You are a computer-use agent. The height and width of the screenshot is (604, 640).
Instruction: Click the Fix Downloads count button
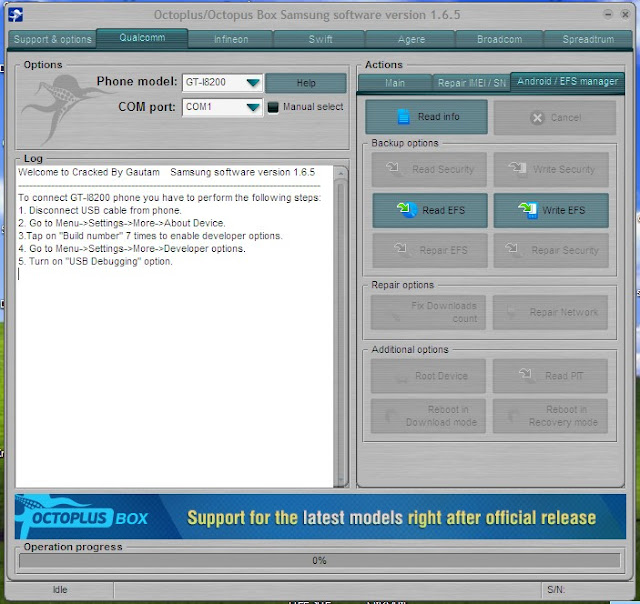point(428,312)
